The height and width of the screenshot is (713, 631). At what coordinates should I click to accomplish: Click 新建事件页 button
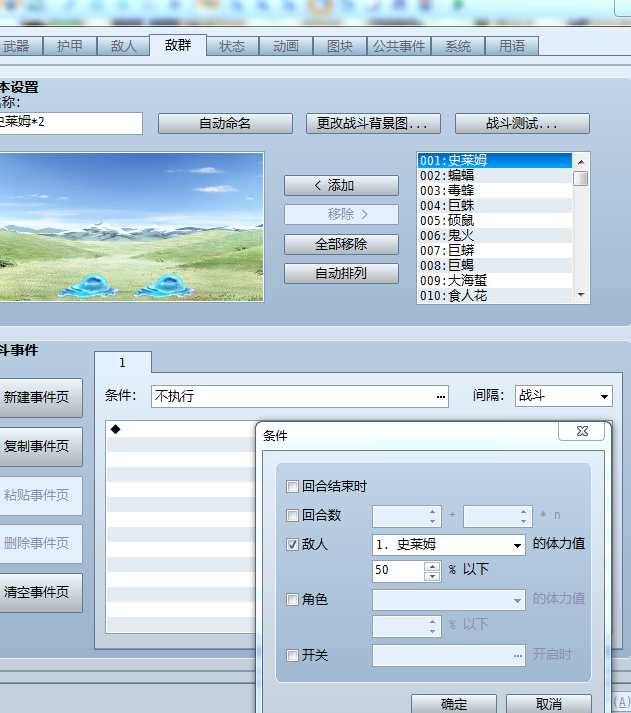click(x=39, y=397)
